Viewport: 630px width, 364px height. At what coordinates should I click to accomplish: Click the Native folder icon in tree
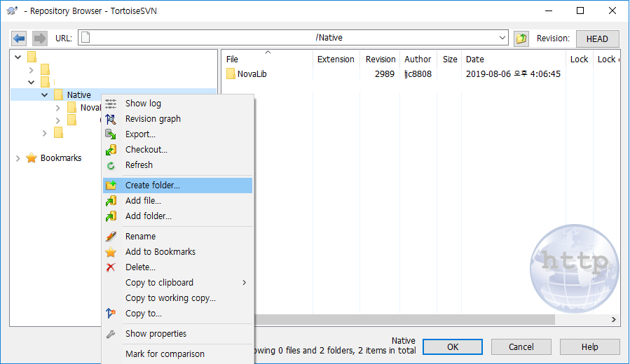pyautogui.click(x=59, y=94)
